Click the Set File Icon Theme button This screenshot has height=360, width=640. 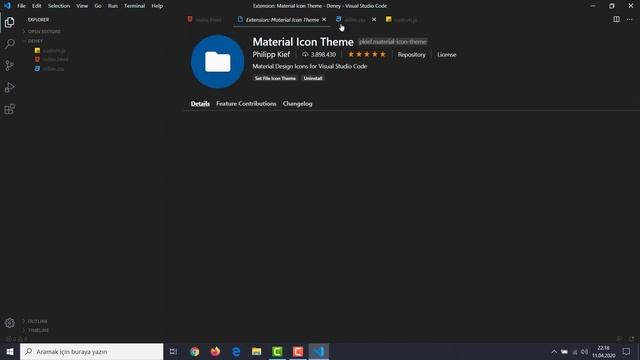tap(275, 78)
